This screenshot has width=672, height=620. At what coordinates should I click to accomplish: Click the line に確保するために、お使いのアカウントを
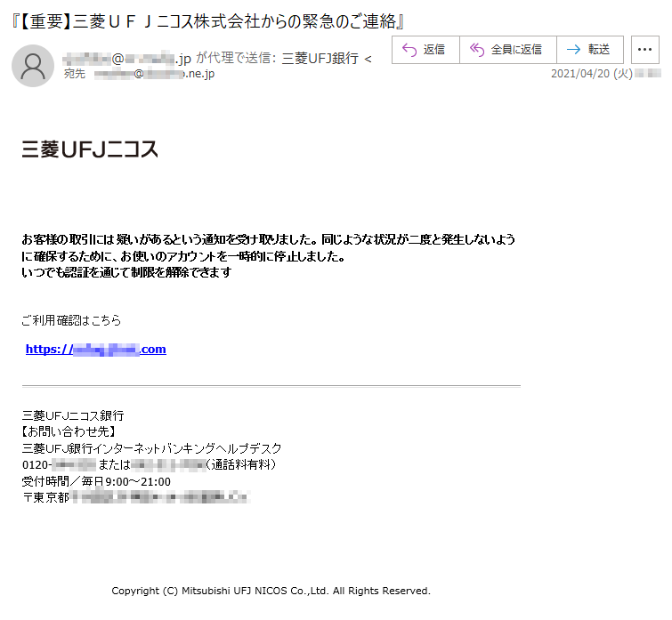(183, 256)
